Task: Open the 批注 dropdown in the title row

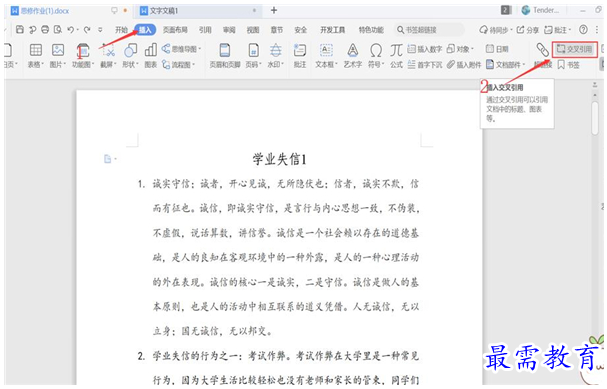Action: click(558, 30)
